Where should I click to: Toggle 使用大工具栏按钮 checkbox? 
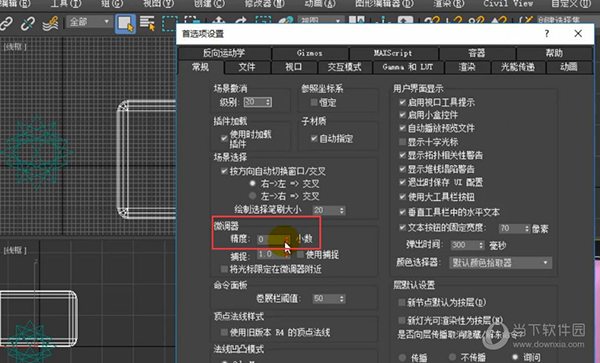coord(402,197)
